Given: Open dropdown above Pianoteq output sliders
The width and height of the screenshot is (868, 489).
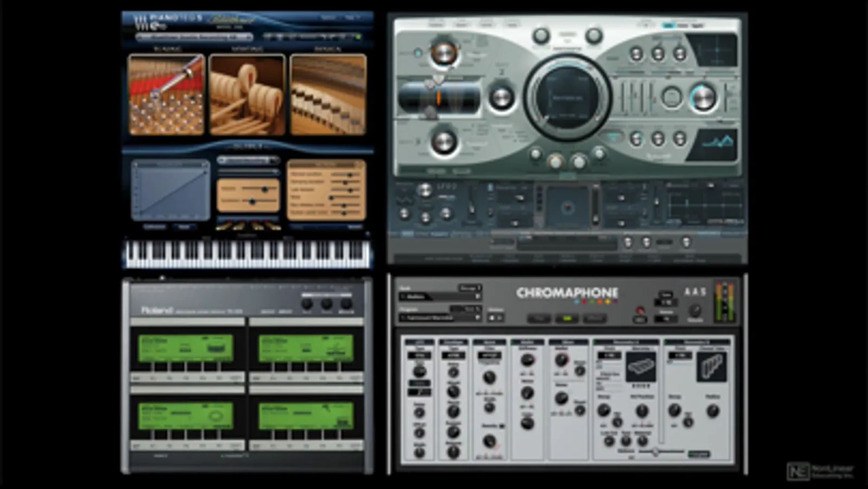Looking at the screenshot, I should (248, 160).
